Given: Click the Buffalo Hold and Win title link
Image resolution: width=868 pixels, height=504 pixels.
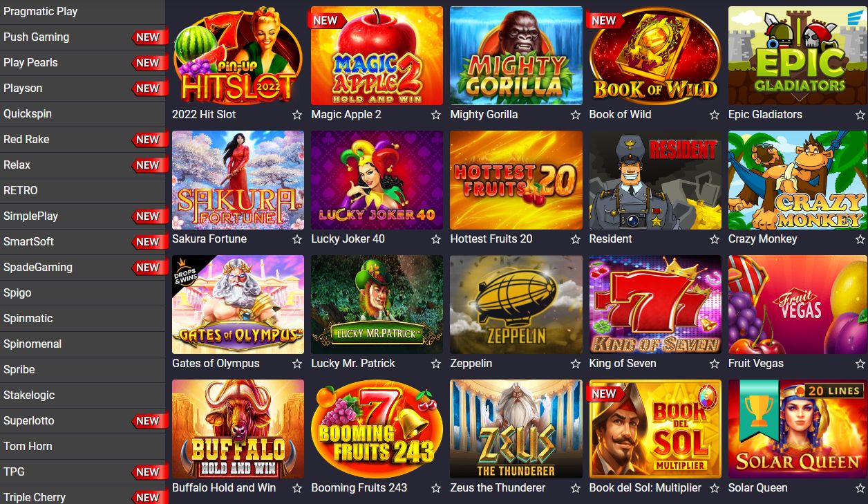Looking at the screenshot, I should [224, 488].
